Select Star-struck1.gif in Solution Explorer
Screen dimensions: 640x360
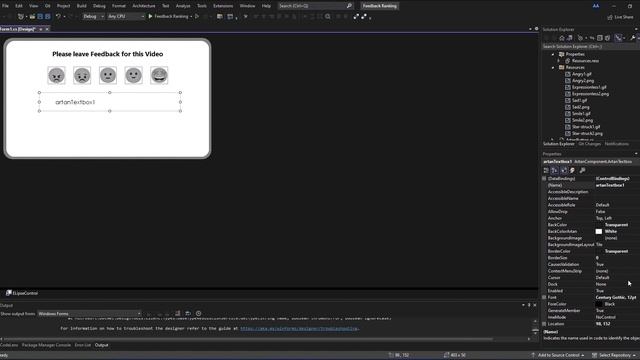pos(586,127)
